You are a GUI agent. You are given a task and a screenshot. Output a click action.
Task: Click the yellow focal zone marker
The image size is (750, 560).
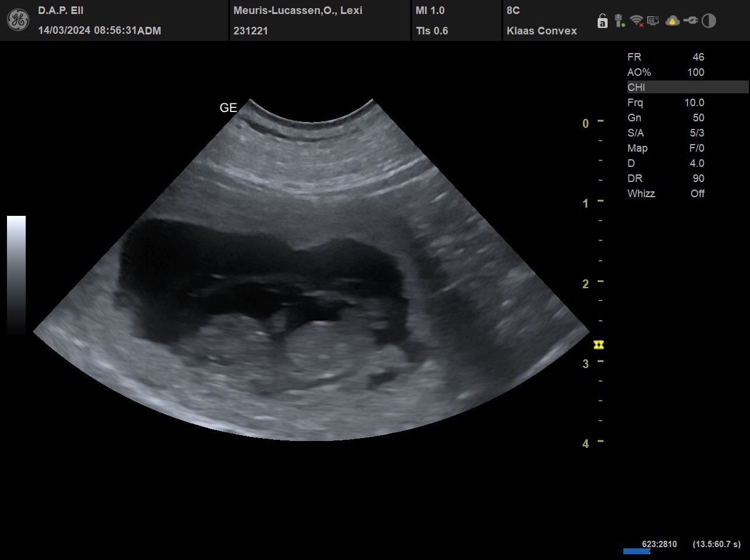point(598,345)
